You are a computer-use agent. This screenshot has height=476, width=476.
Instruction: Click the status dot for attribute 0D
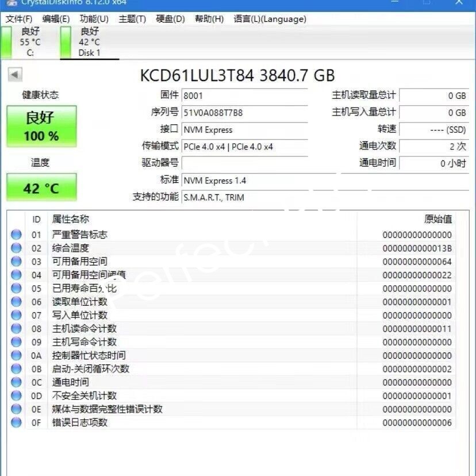point(17,396)
